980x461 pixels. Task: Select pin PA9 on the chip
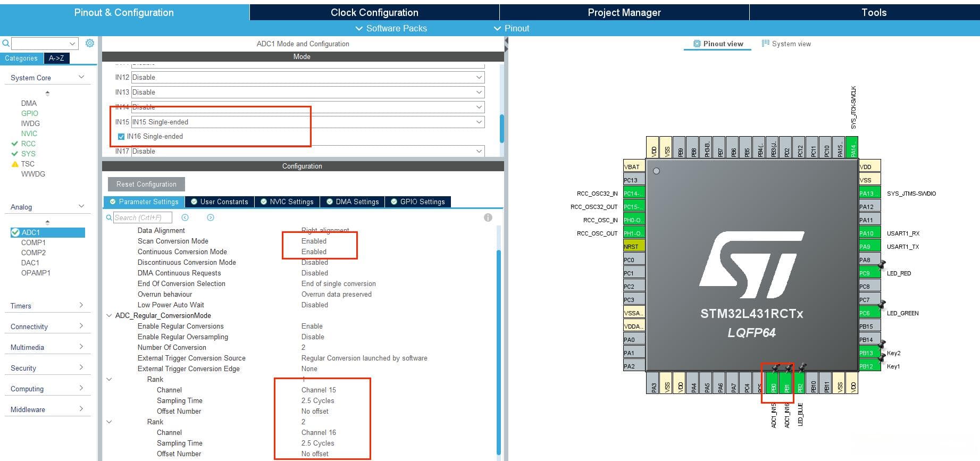(x=869, y=246)
